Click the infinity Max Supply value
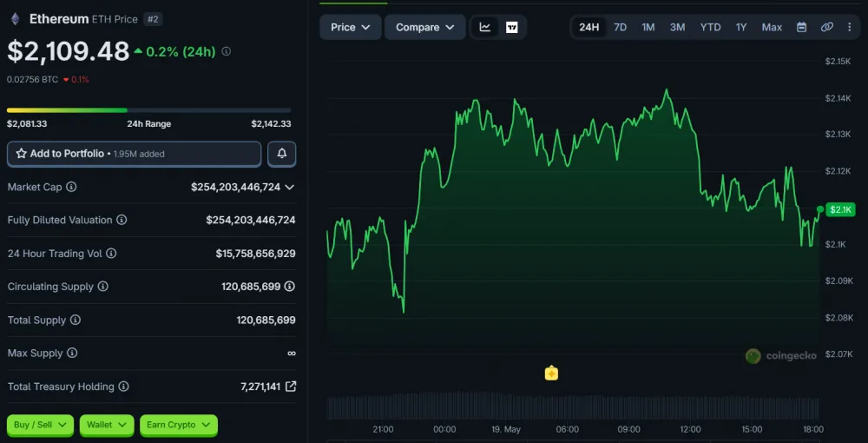 click(291, 354)
